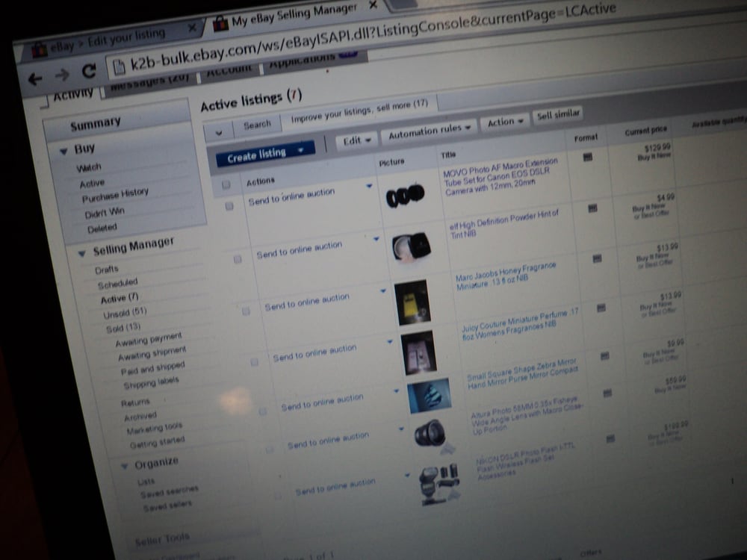Click format icon for Marc Jacobs row

coord(596,258)
